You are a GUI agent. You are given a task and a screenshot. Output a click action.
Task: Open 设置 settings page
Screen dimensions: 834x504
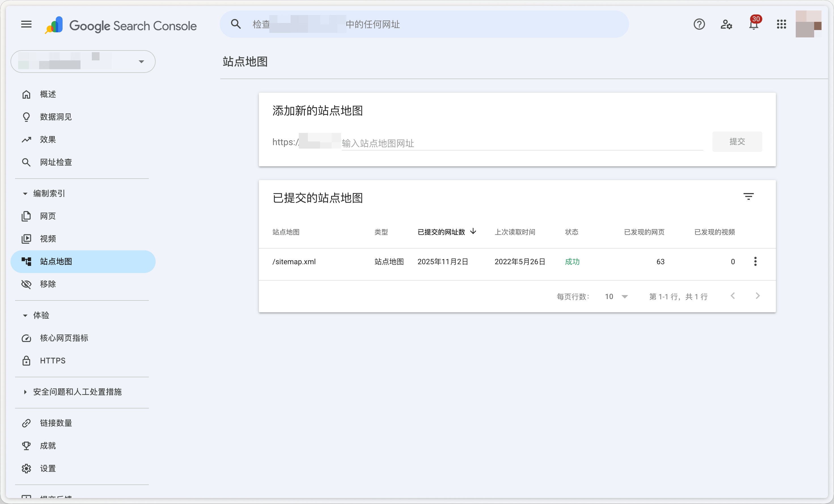[83, 469]
